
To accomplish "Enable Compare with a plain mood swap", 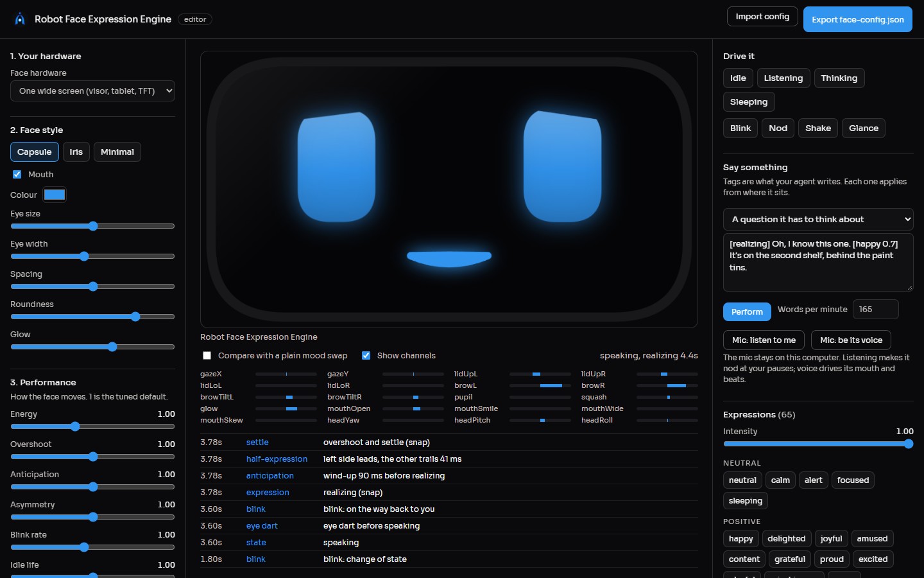I will click(207, 356).
